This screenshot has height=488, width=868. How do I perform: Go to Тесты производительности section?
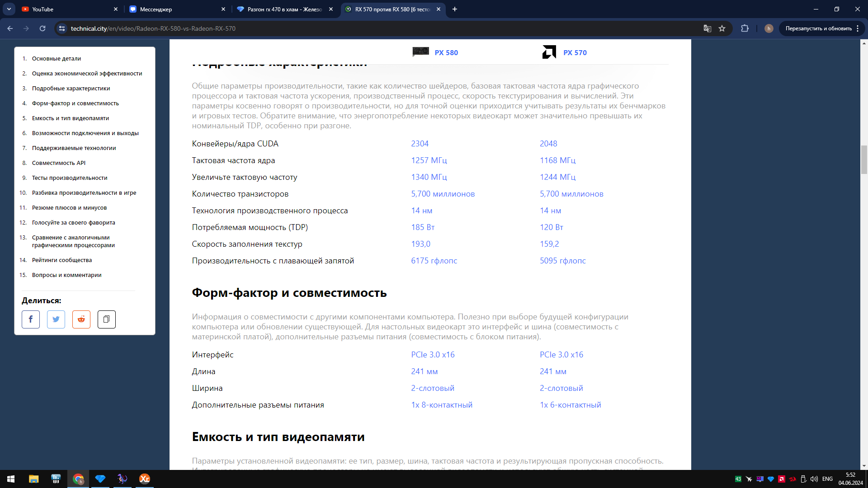click(70, 178)
